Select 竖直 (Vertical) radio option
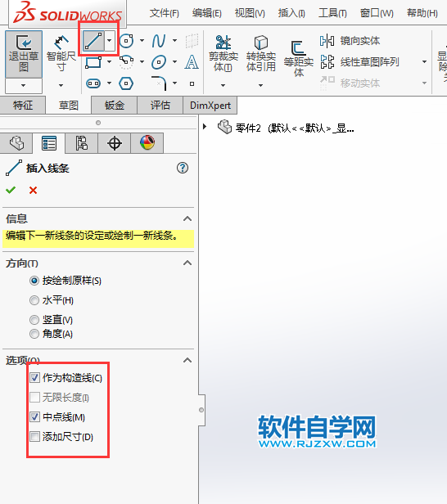The height and width of the screenshot is (504, 447). [34, 320]
